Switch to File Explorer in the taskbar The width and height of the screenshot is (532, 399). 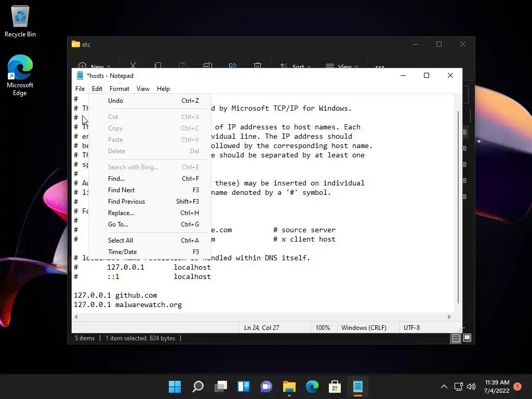(289, 387)
